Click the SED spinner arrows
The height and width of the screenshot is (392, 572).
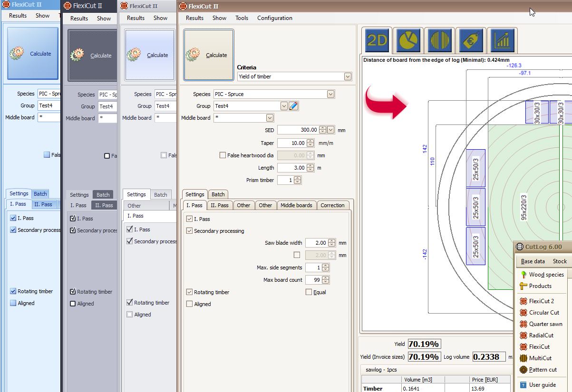[x=323, y=130]
